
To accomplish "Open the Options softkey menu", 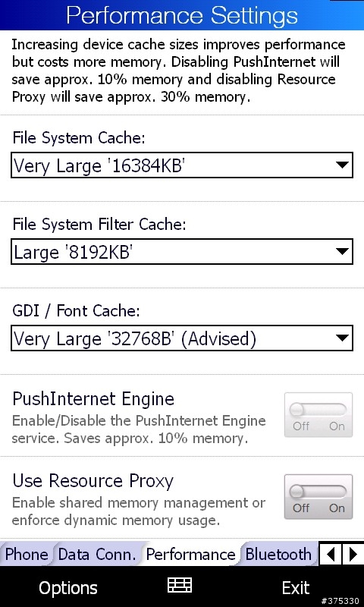I will [x=68, y=588].
